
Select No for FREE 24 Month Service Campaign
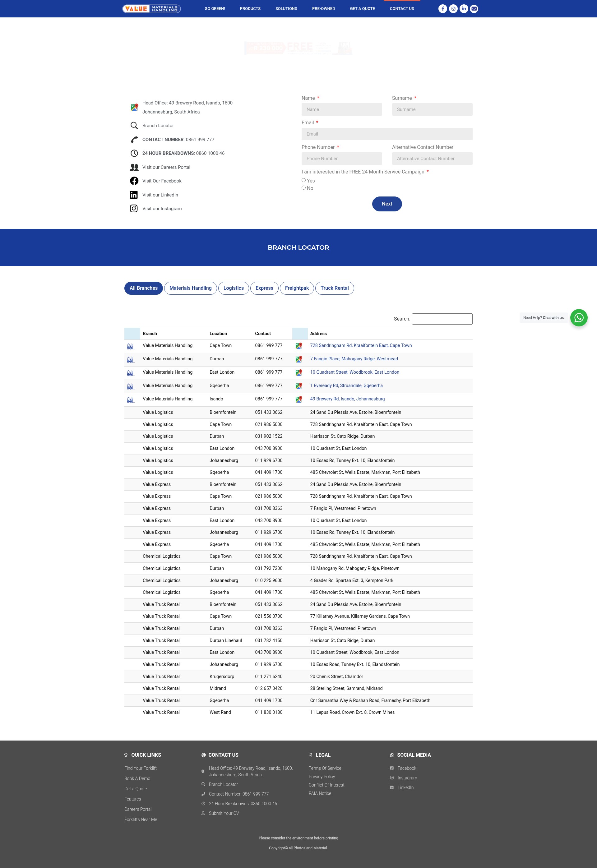point(304,188)
